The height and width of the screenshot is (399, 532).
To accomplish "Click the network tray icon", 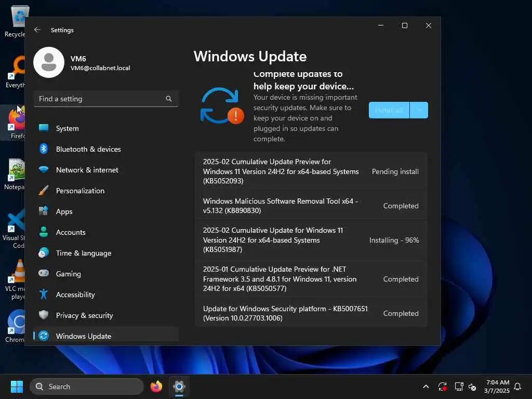I will coord(459,387).
